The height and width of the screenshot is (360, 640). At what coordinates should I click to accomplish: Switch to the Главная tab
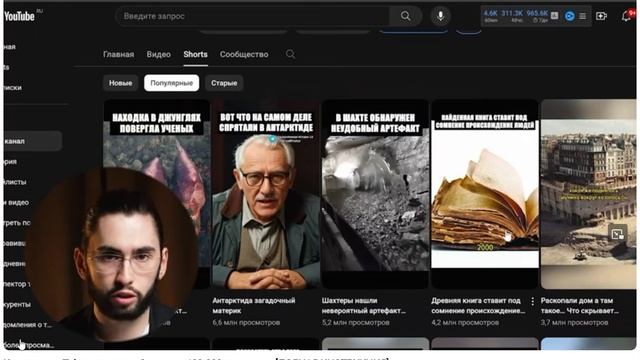coord(118,54)
